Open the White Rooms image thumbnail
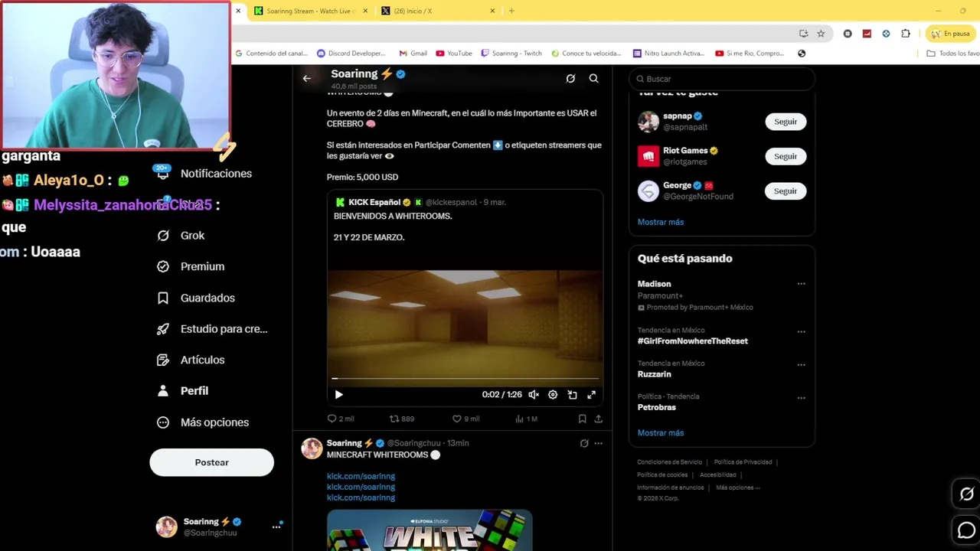 click(x=430, y=530)
